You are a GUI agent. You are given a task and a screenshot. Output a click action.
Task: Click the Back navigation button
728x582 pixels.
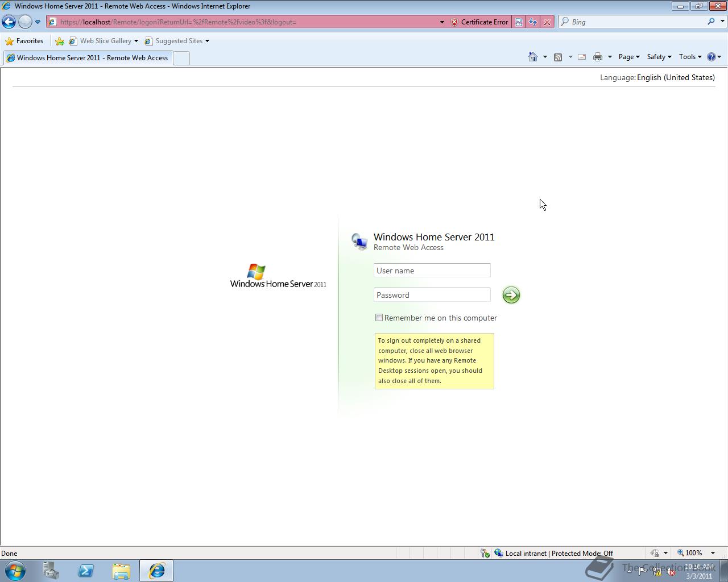[9, 22]
